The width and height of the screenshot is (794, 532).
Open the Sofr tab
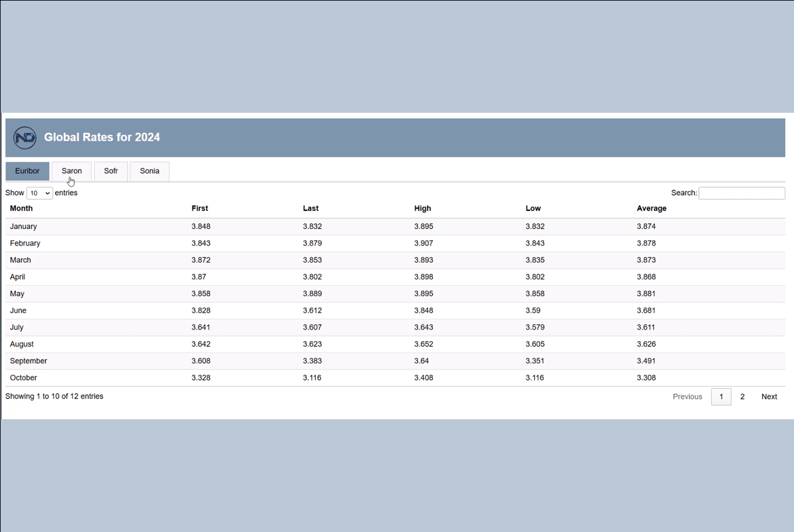(x=110, y=171)
